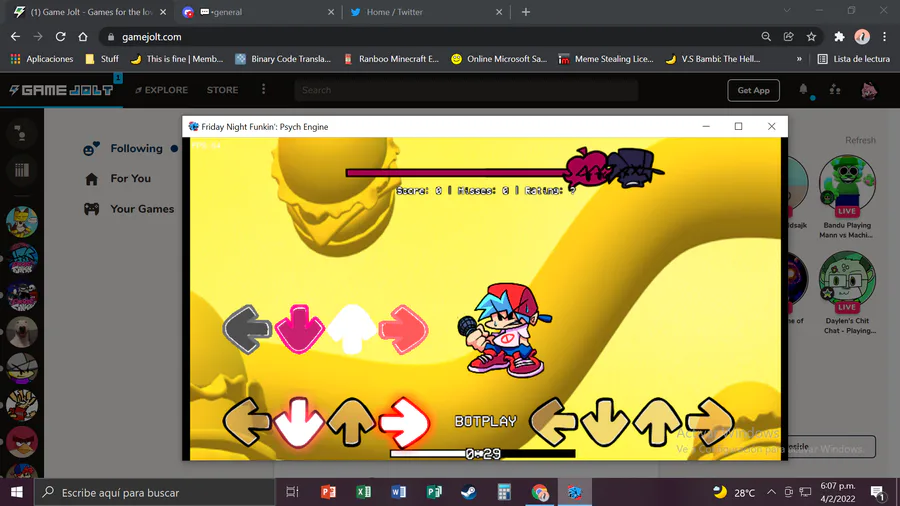Open the Stuff bookmarks folder
This screenshot has width=900, height=506.
102,59
